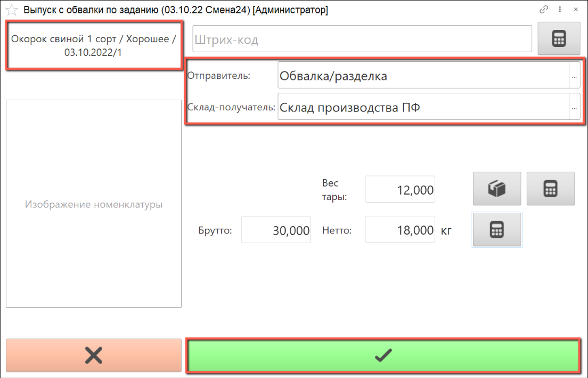This screenshot has width=588, height=378.
Task: Click the copy link icon in title bar
Action: click(x=544, y=10)
